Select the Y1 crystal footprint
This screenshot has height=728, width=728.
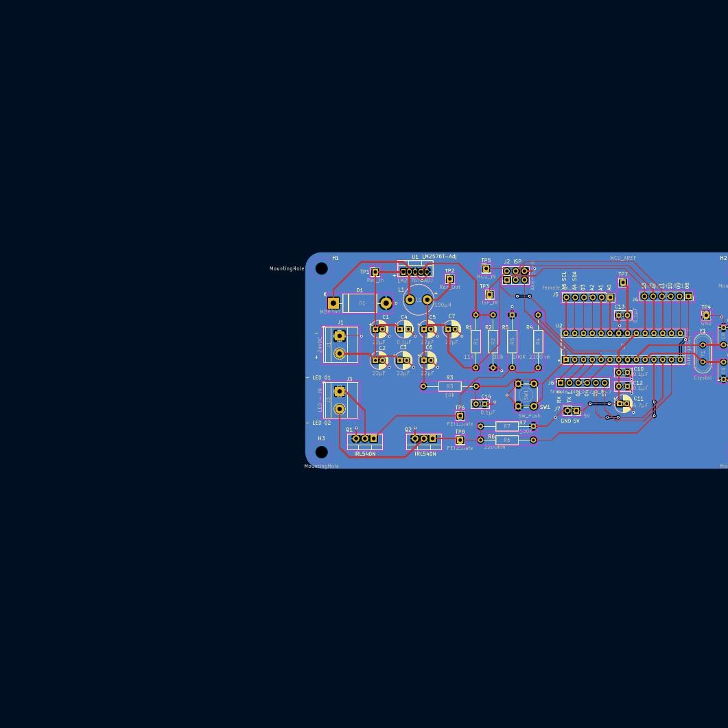point(703,353)
